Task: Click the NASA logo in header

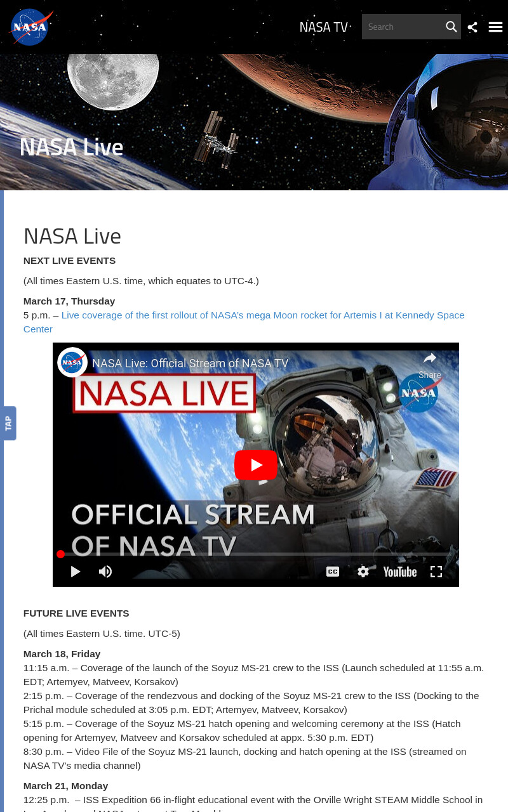Action: coord(31,27)
